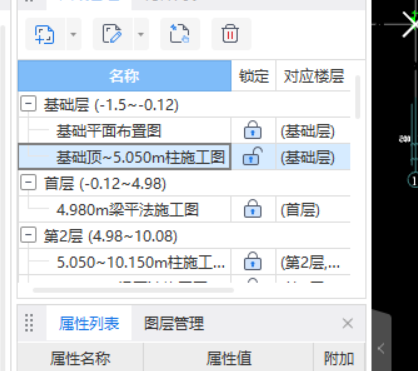Click the 对应楼层 column header
418x371 pixels.
click(313, 76)
